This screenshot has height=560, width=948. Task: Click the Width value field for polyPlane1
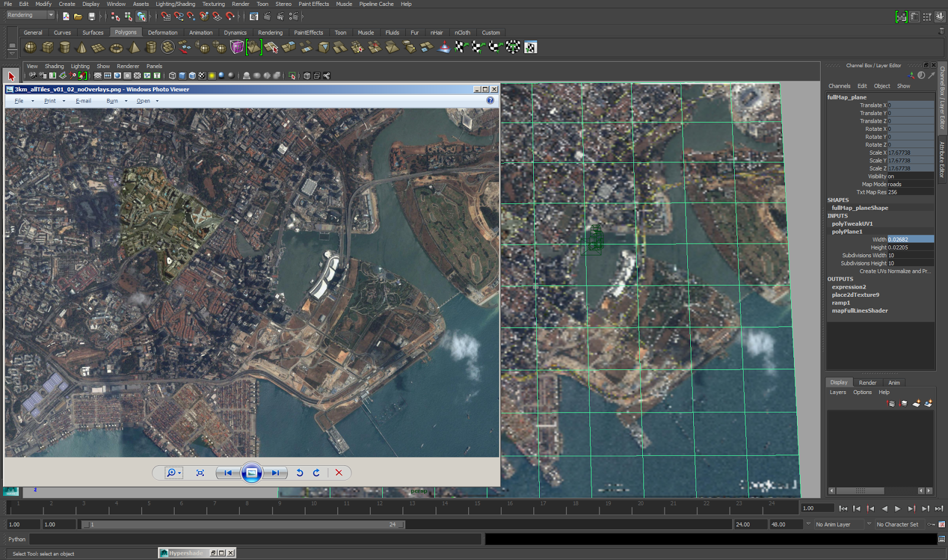point(910,239)
